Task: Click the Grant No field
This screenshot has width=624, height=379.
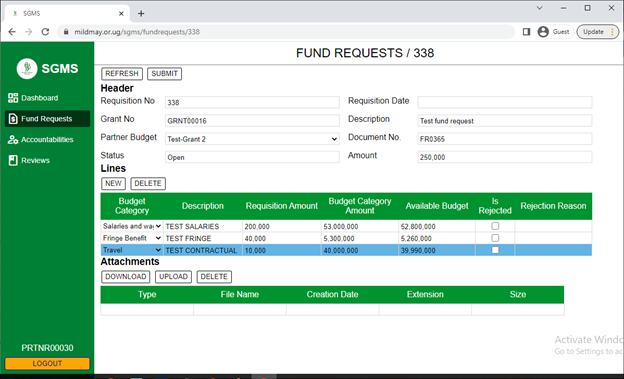Action: [252, 121]
